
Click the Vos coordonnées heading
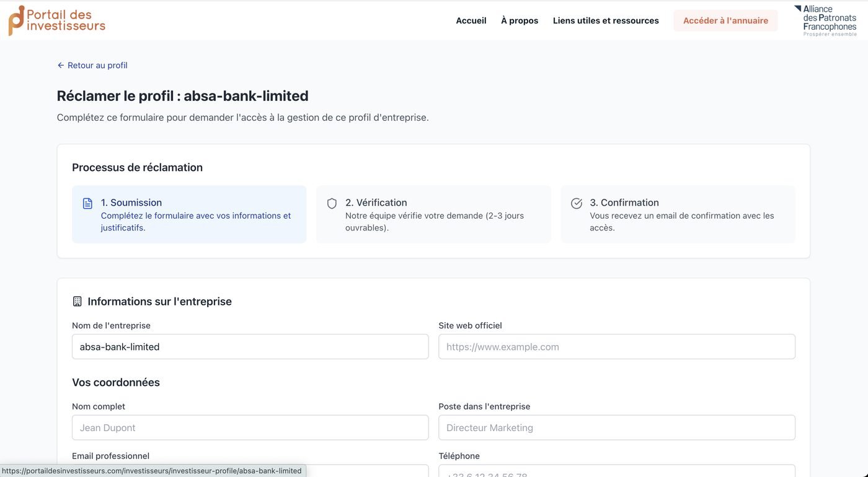pos(116,382)
